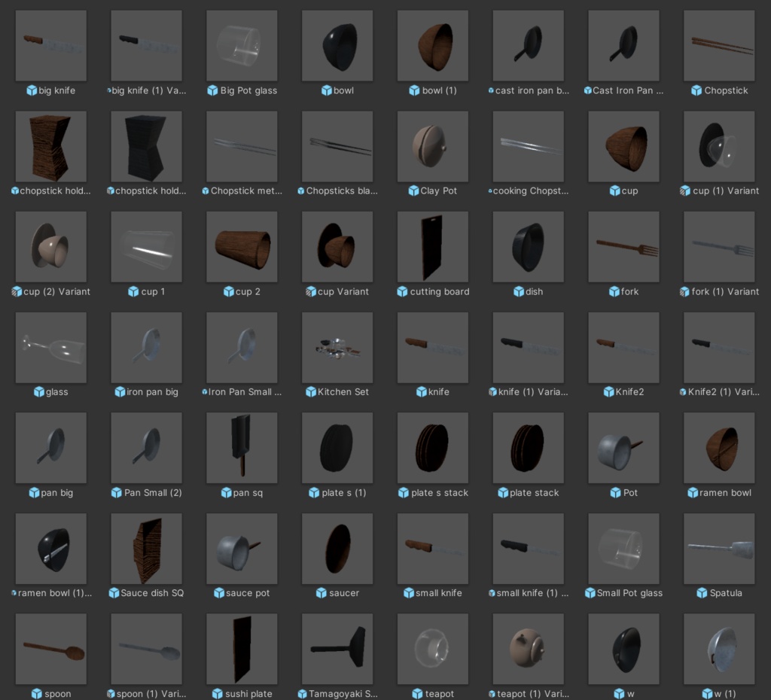Viewport: 771px width, 700px height.
Task: Select the glass asset thumbnail
Action: pos(50,347)
